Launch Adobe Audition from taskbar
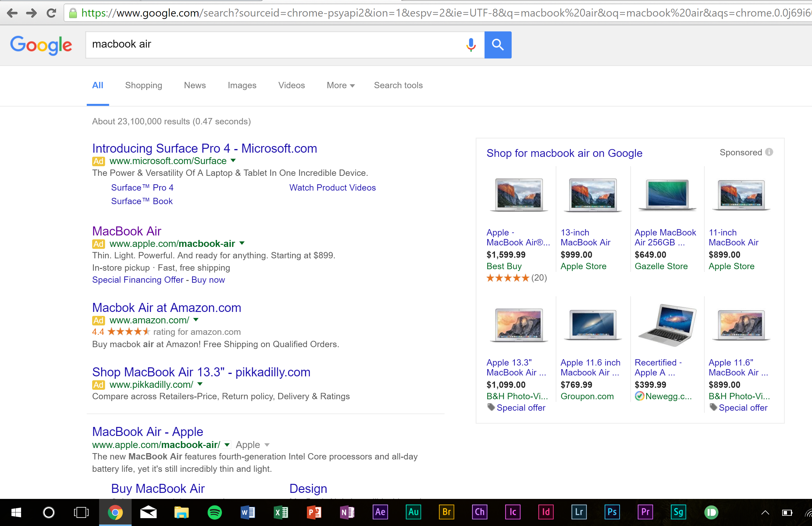Viewport: 812px width, 526px height. click(413, 512)
